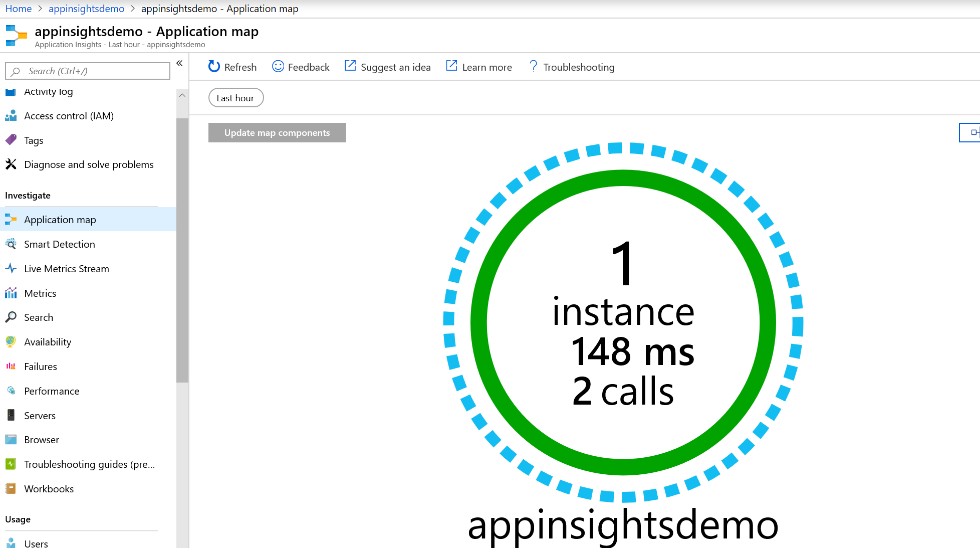
Task: Click the Smart Detection magnifier icon
Action: click(x=11, y=244)
